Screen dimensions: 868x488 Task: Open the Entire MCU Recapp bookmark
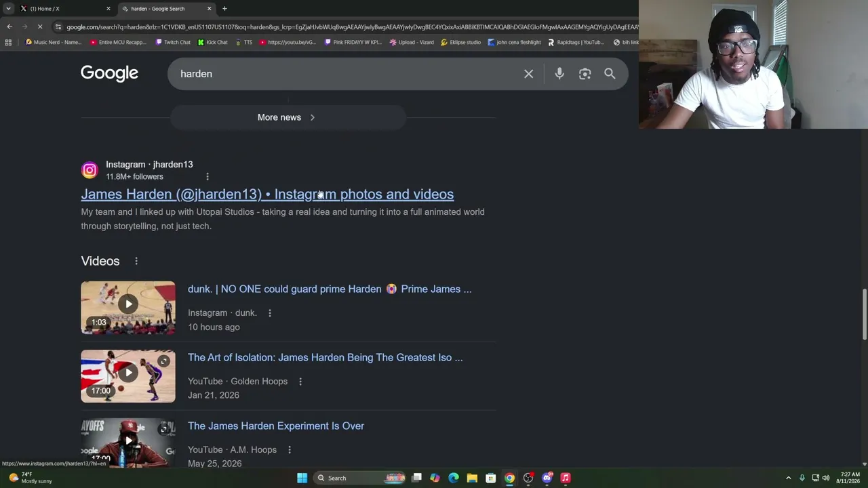point(118,42)
